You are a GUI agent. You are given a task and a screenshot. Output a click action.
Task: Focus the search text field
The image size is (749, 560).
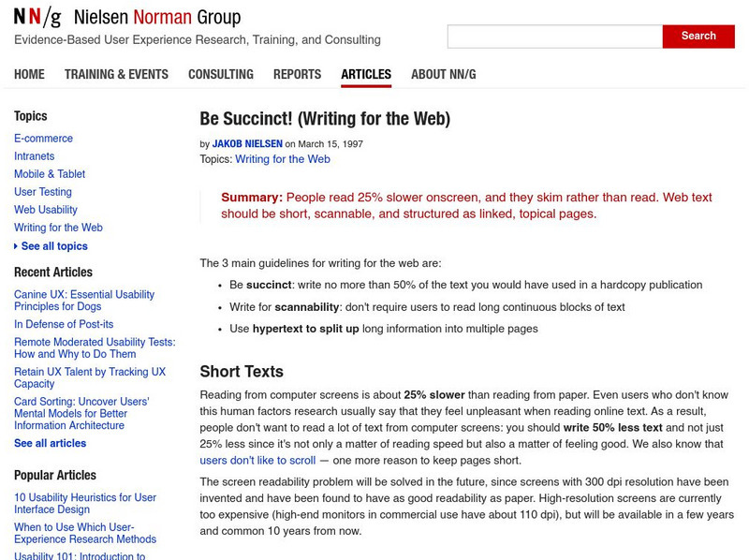click(554, 37)
